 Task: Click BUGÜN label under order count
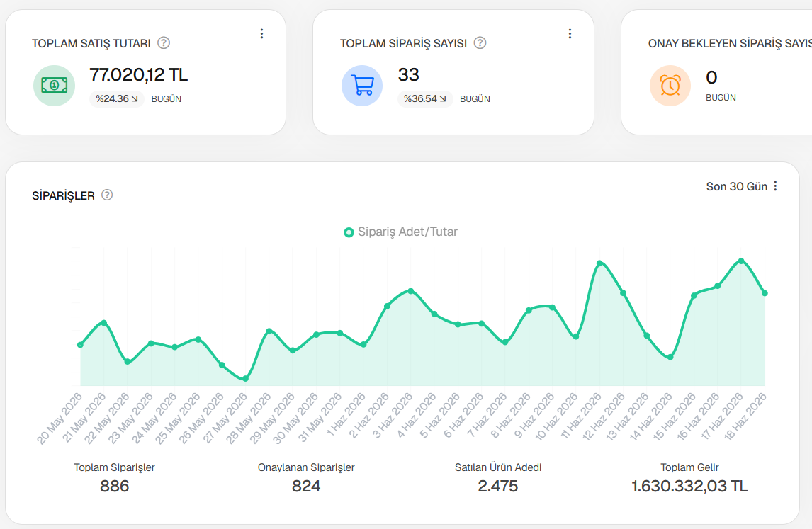pyautogui.click(x=475, y=99)
